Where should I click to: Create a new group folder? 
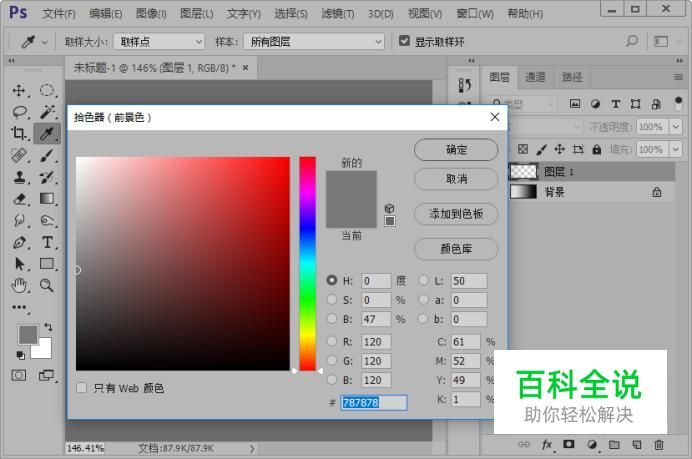click(614, 444)
